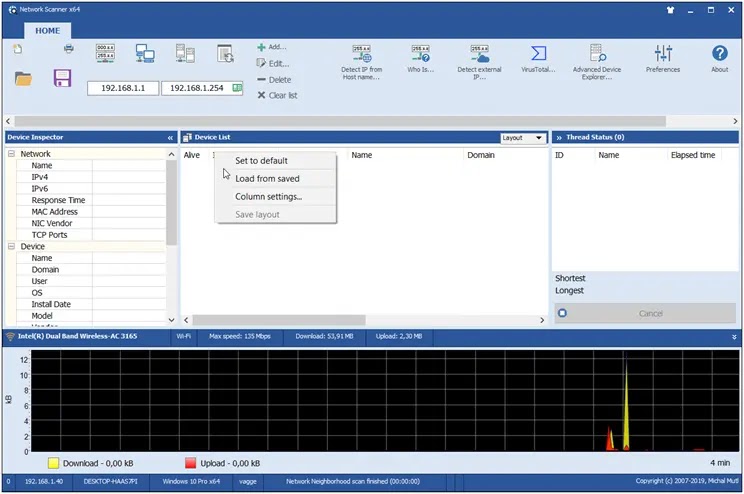
Task: Click Device Inspector scroll down arrow
Action: pyautogui.click(x=171, y=320)
